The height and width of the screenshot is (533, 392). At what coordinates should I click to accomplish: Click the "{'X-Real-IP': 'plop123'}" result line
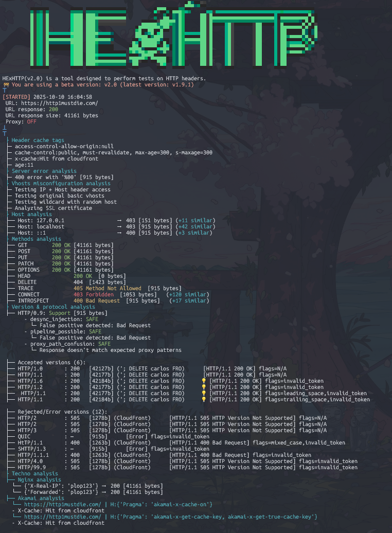[x=94, y=486]
